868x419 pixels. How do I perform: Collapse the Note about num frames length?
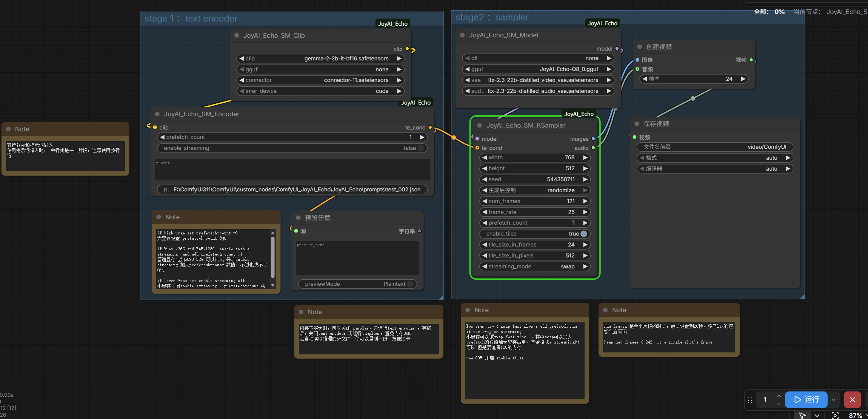tap(605, 310)
